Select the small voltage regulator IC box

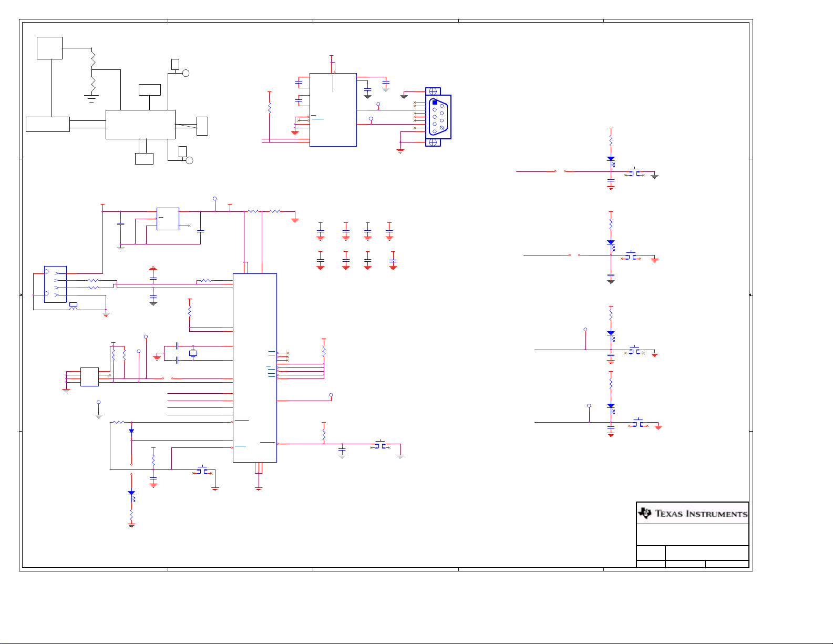point(168,219)
